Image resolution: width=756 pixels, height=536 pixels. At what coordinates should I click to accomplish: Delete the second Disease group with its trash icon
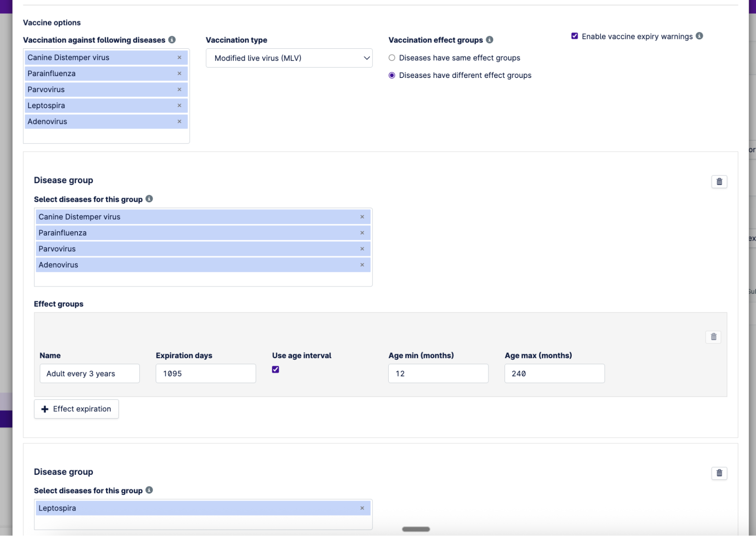(x=719, y=473)
